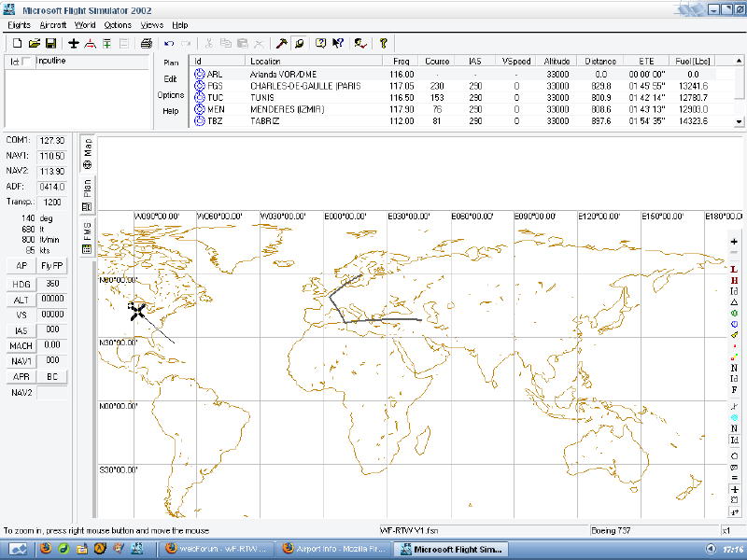Viewport: 747px width, 560px height.
Task: Save the flight plan with diskette icon
Action: coord(50,43)
